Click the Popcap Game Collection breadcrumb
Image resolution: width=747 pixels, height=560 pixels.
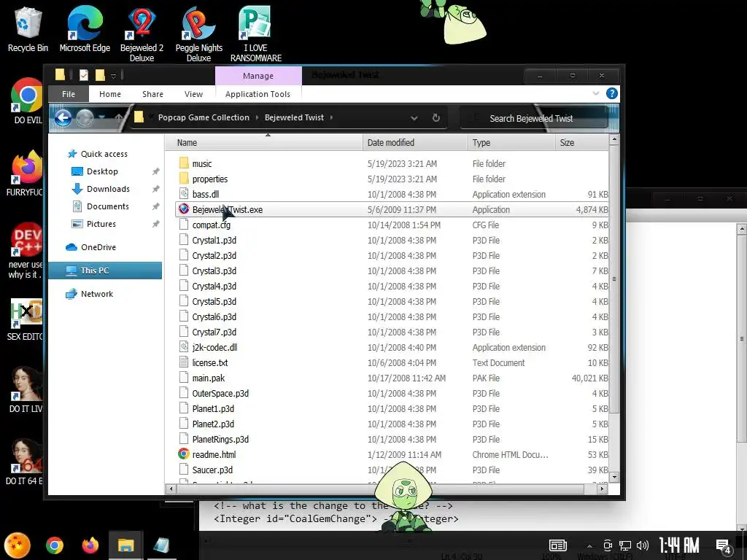[204, 117]
